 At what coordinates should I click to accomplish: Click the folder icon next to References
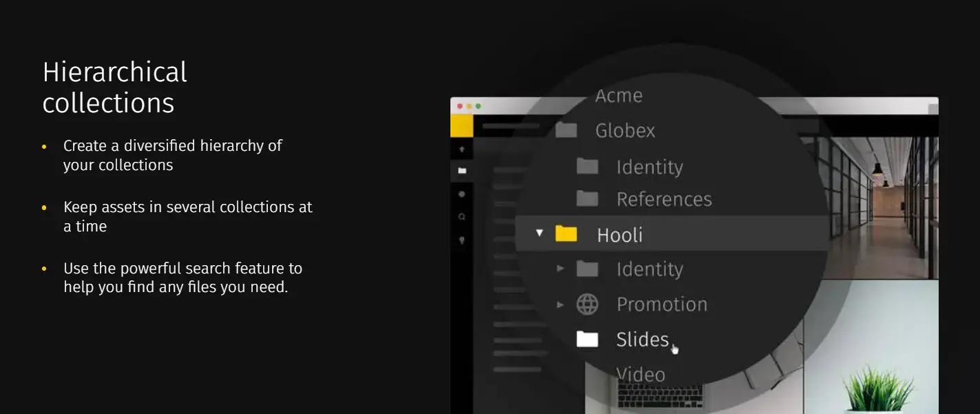(x=587, y=198)
